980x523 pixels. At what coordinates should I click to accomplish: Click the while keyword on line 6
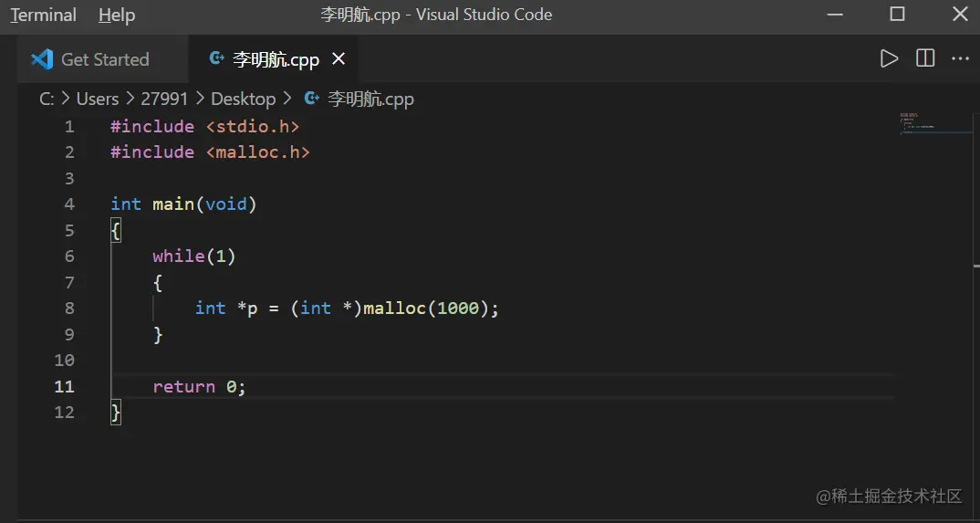[x=179, y=256]
